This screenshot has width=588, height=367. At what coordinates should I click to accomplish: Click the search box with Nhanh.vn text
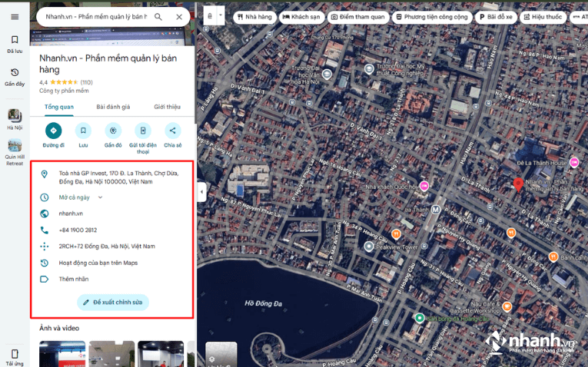pyautogui.click(x=96, y=17)
